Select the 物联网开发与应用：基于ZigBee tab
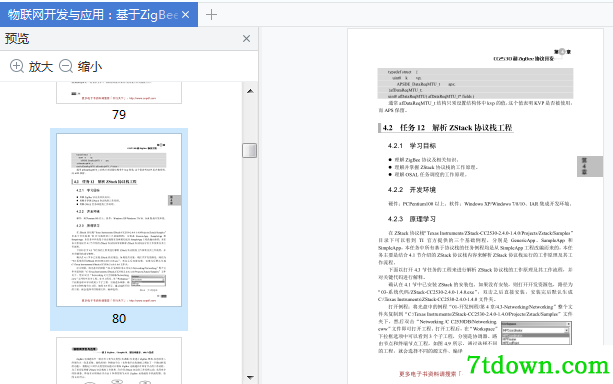This screenshot has height=384, width=613. pos(99,14)
